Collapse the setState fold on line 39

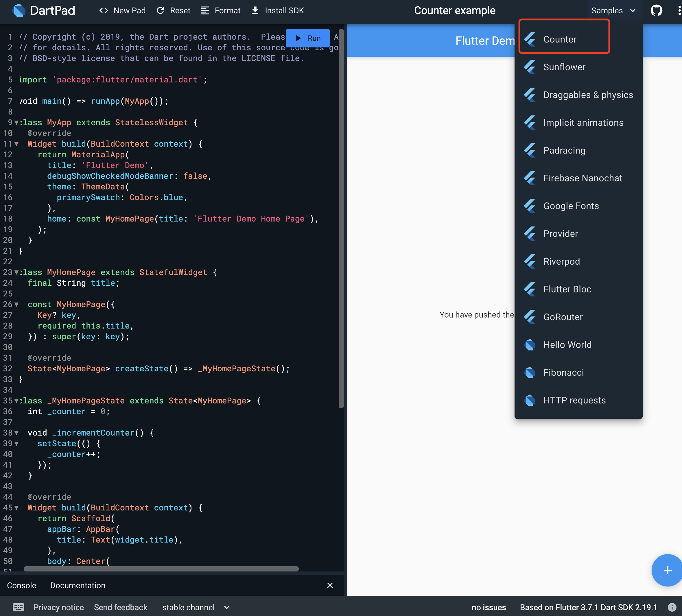coord(16,443)
